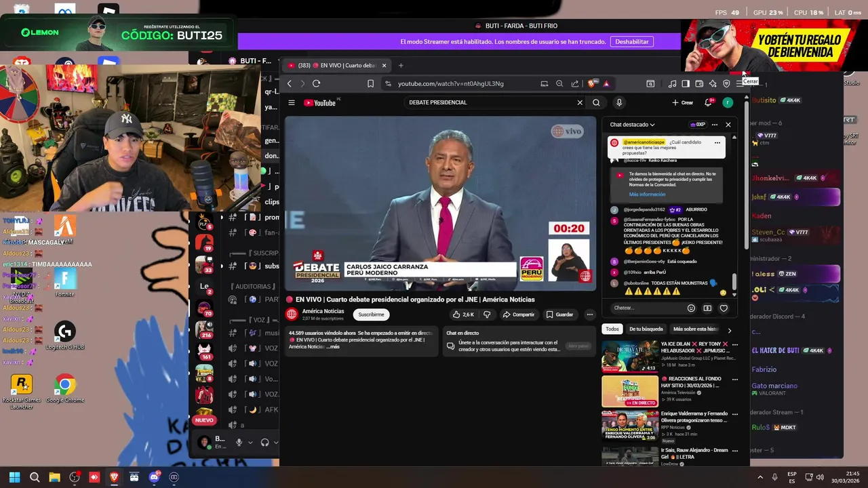The image size is (868, 488).
Task: Open the Windows Start menu
Action: pyautogui.click(x=14, y=477)
